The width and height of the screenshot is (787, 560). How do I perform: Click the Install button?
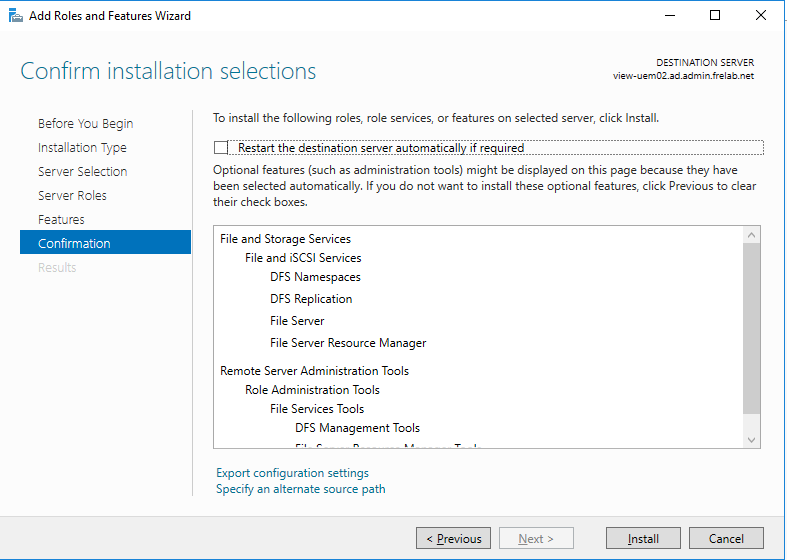click(x=643, y=538)
